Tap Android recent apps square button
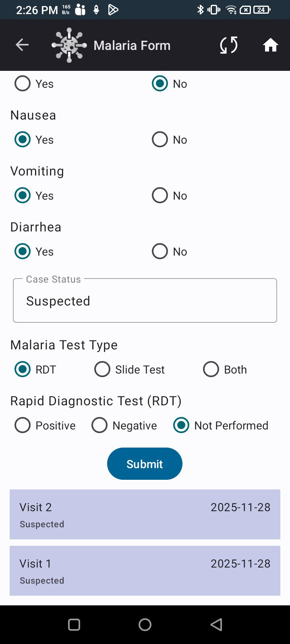This screenshot has height=644, width=290. [x=74, y=625]
